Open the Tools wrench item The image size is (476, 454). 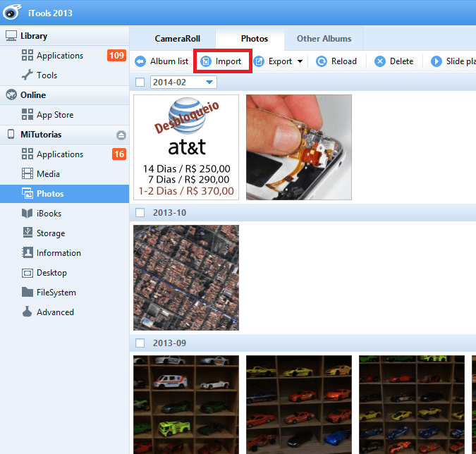coord(28,75)
